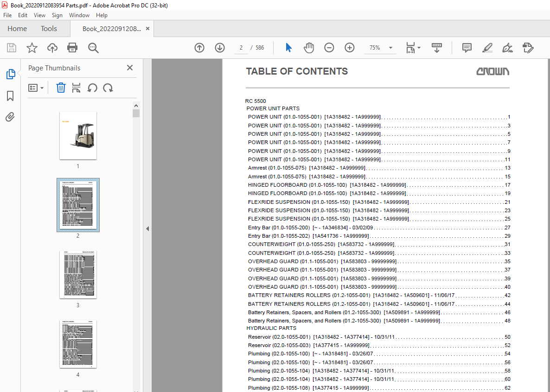Click OVERHEAD GUARD entry for page 35
The image size is (550, 392).
tap(379, 261)
